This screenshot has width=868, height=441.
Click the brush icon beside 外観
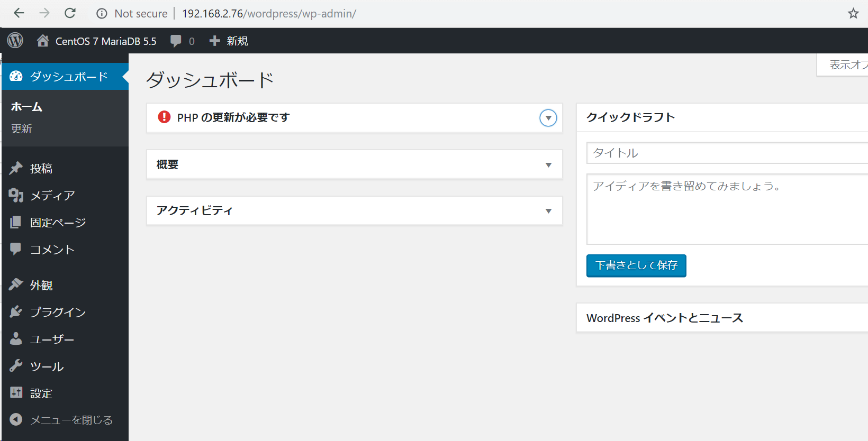pos(16,284)
